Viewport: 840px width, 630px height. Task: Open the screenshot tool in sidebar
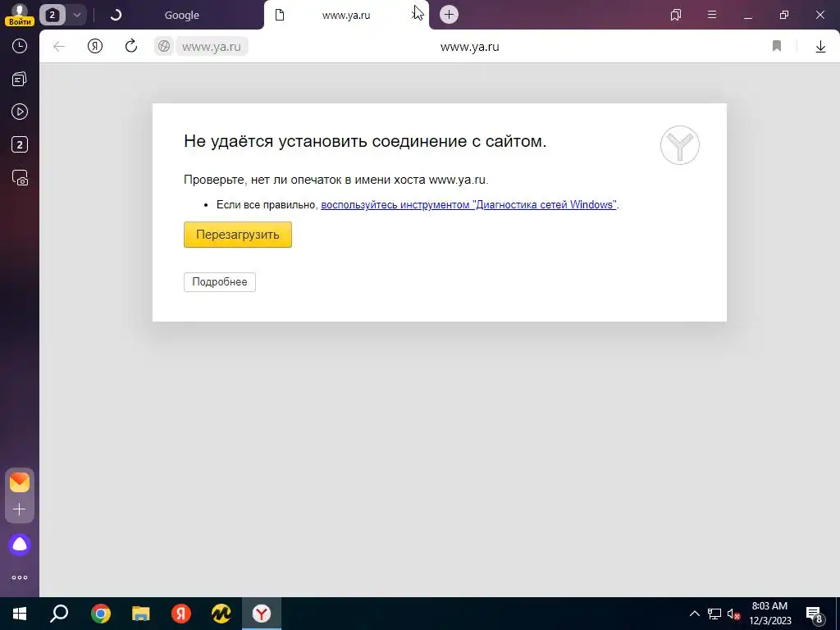click(x=20, y=178)
